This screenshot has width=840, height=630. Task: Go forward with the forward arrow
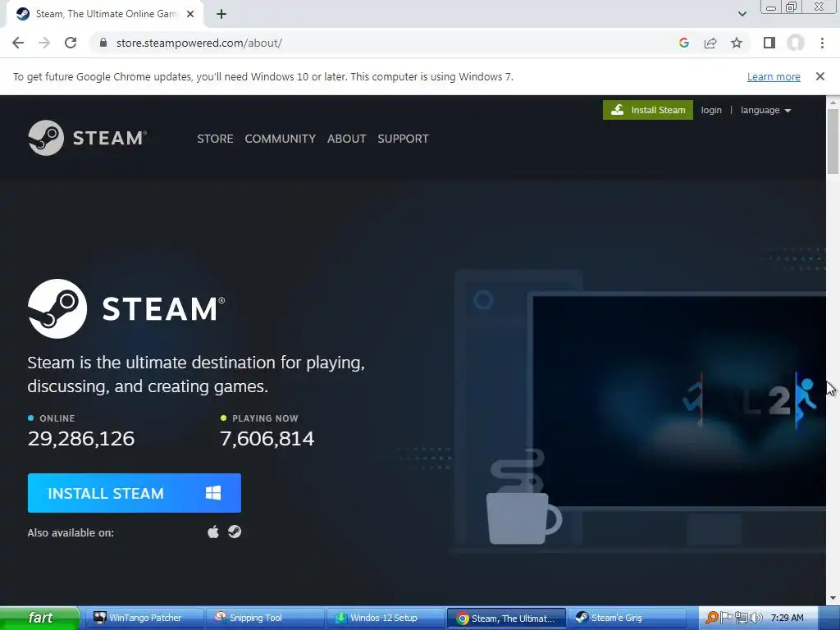[44, 43]
